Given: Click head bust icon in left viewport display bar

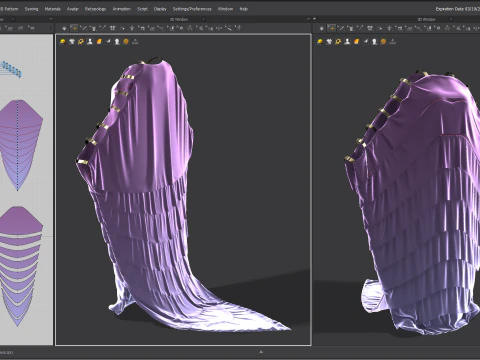Looking at the screenshot, I should point(117,41).
